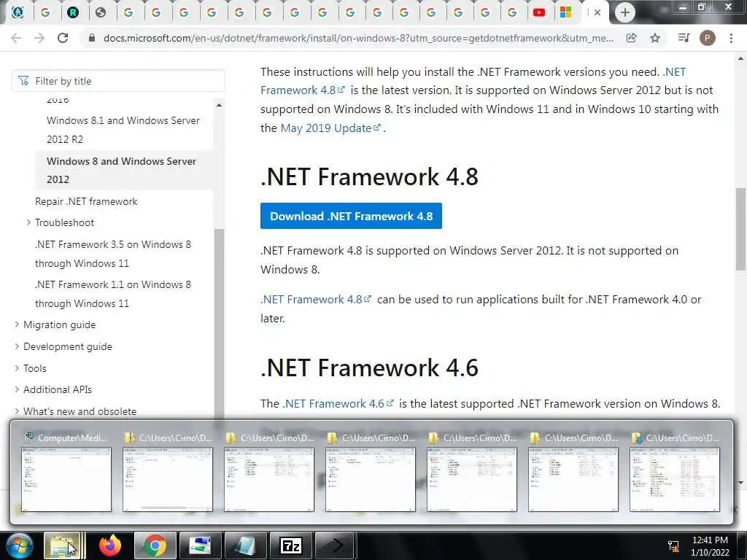Switch to the green R icon tab

click(73, 12)
